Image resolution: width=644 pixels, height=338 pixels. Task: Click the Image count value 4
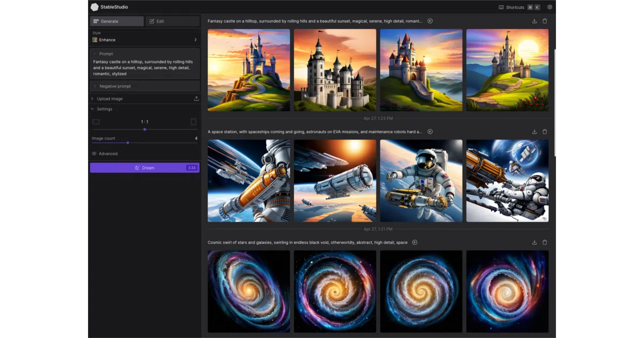196,138
